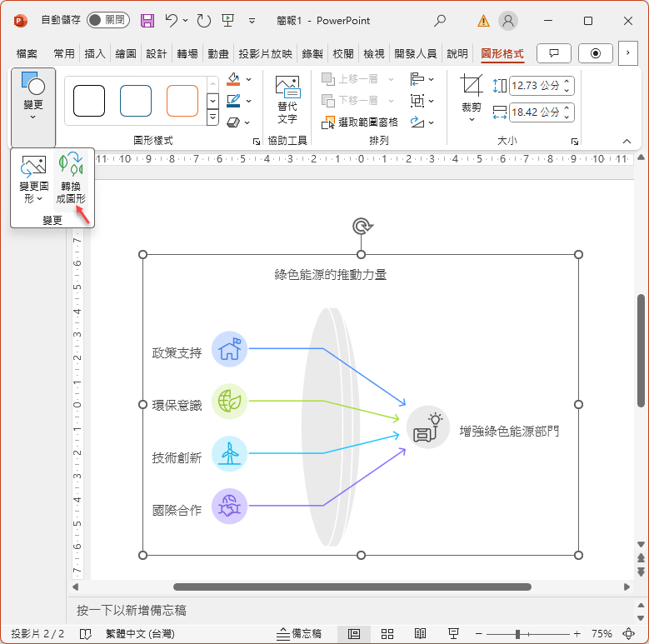Open 選取範圍窗格 selection pane
This screenshot has width=649, height=644.
[359, 122]
